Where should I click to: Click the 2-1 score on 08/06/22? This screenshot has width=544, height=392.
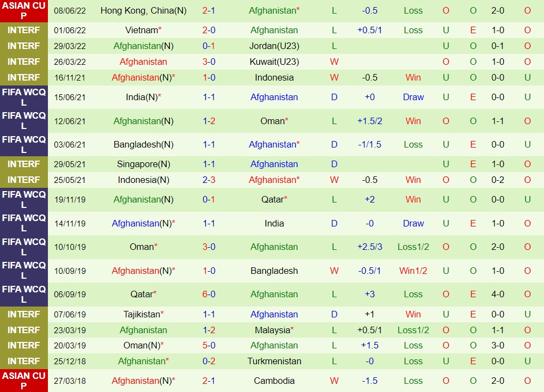[209, 11]
